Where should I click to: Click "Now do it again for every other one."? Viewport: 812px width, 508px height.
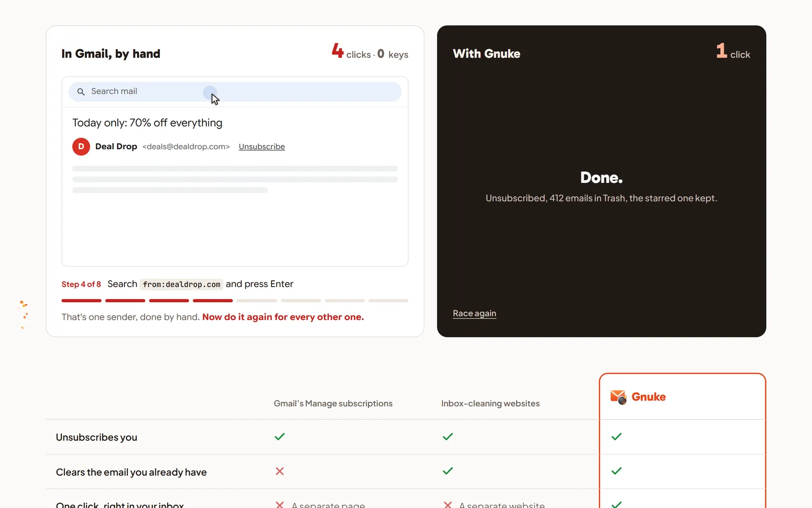pyautogui.click(x=283, y=317)
